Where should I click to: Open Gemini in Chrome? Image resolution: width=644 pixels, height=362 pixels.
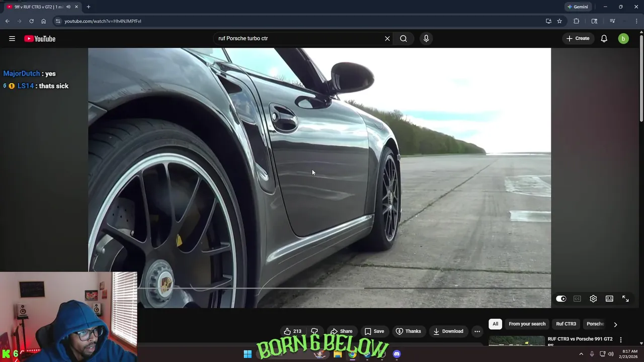(577, 7)
